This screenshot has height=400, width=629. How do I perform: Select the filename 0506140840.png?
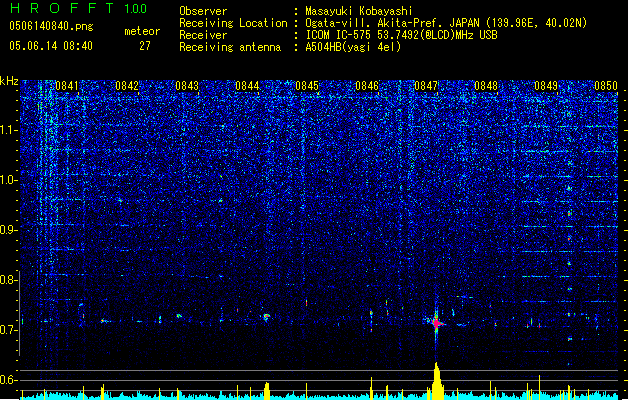[51, 26]
